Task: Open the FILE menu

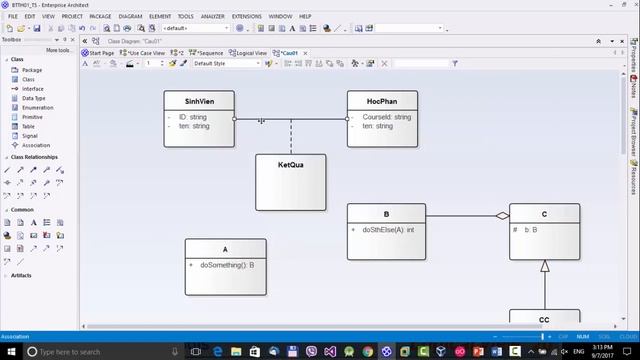Action: point(13,16)
